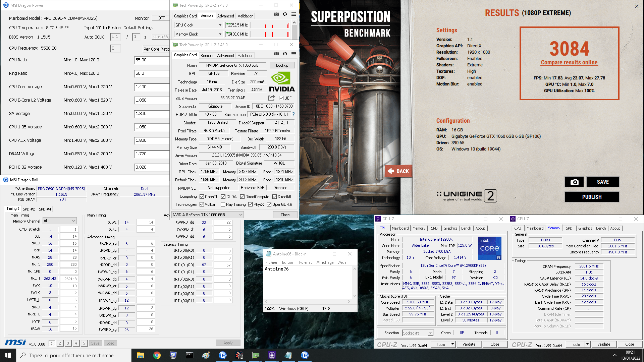Click the CPU Ratio 55.00 input field
This screenshot has width=644, height=362.
coord(152,60)
